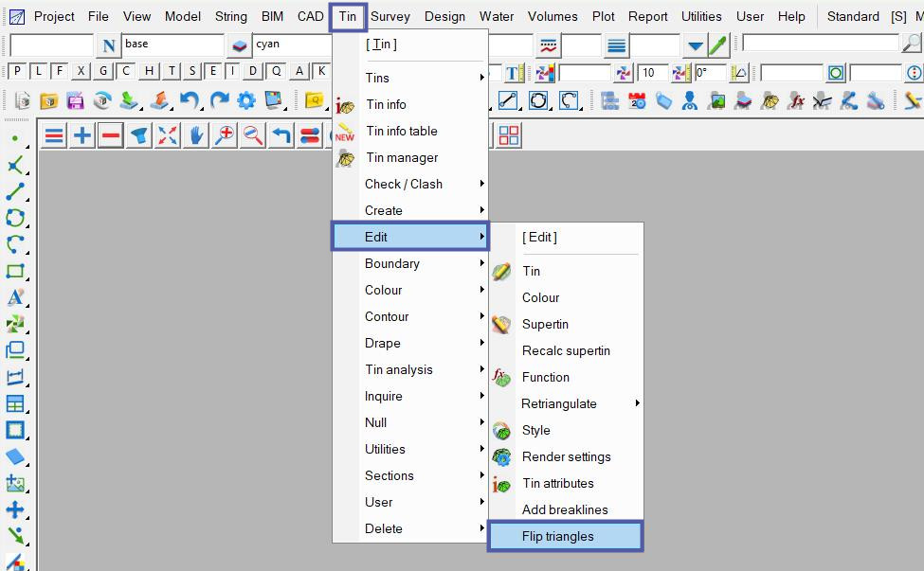Click the line style icon with red wave
Screen dimensions: 924x571
pos(548,45)
